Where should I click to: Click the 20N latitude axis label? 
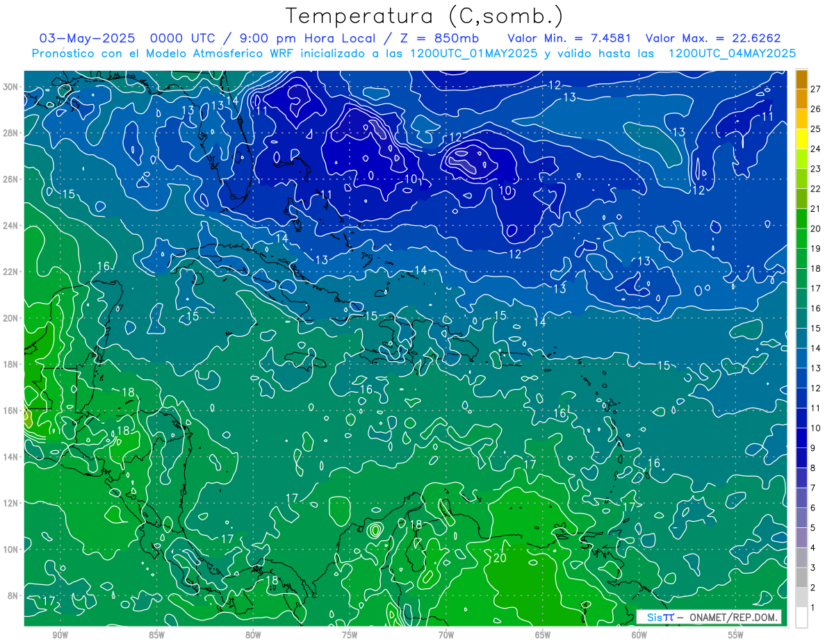[x=12, y=318]
